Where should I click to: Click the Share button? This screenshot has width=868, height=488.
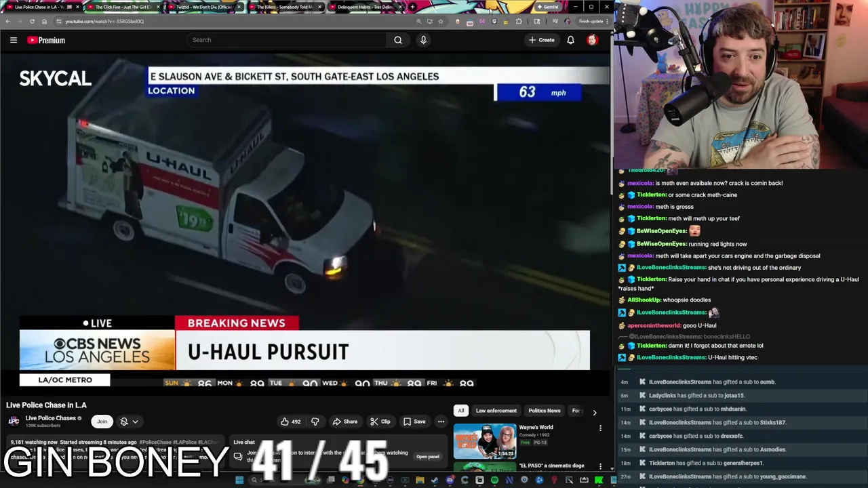coord(345,422)
